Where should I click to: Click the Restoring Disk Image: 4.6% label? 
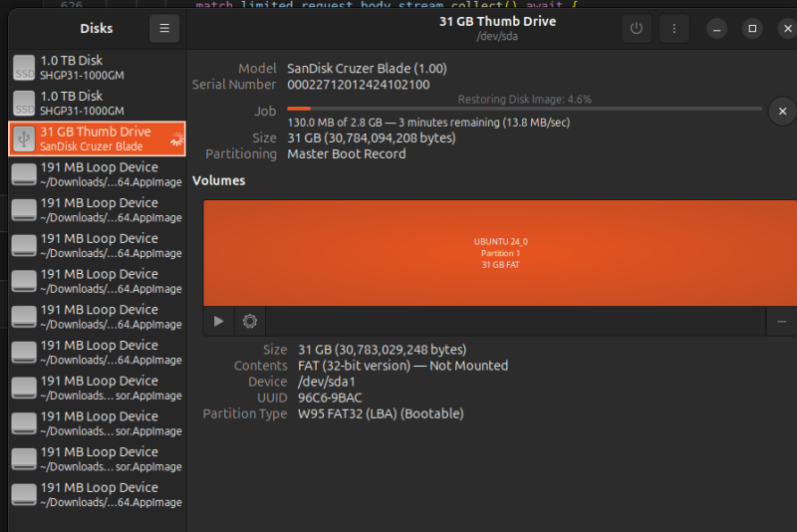coord(525,100)
